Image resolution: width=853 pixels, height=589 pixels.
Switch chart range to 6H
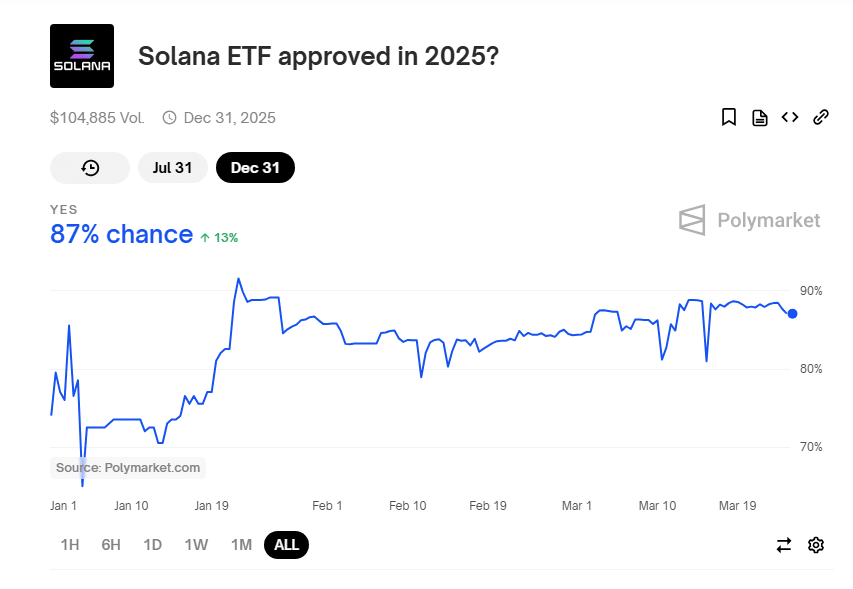point(111,545)
